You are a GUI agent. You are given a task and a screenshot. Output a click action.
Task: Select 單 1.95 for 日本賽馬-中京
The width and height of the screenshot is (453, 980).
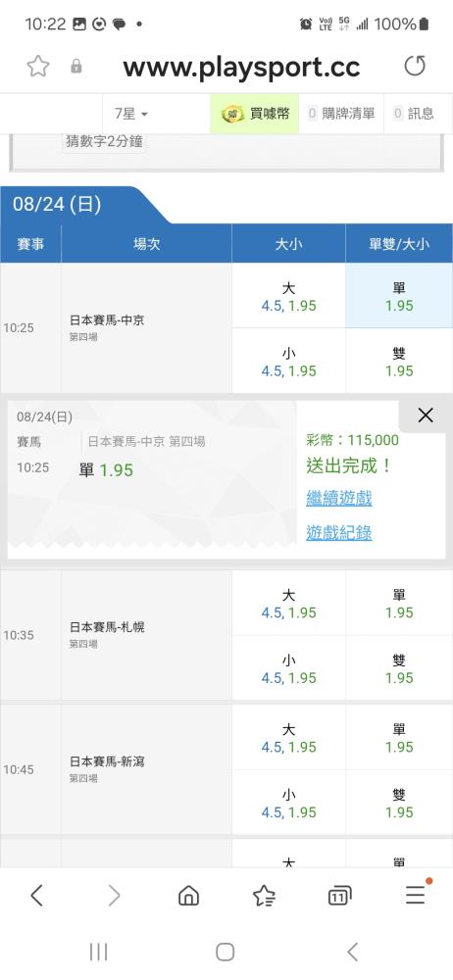(x=399, y=296)
